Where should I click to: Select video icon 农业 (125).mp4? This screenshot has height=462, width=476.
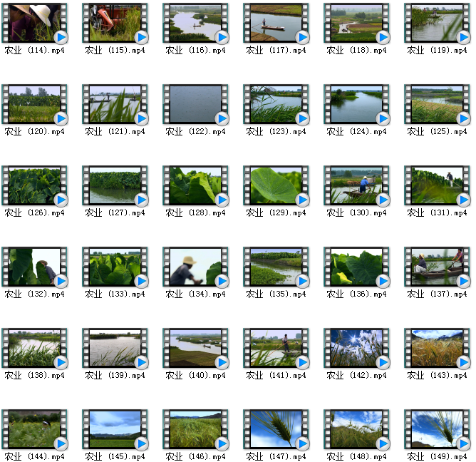437,104
